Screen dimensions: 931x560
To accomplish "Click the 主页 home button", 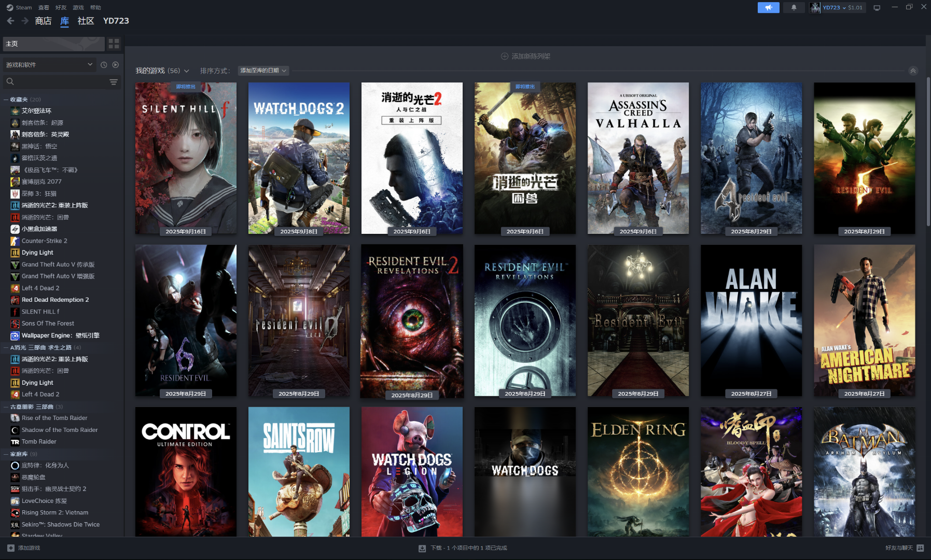I will [x=54, y=44].
